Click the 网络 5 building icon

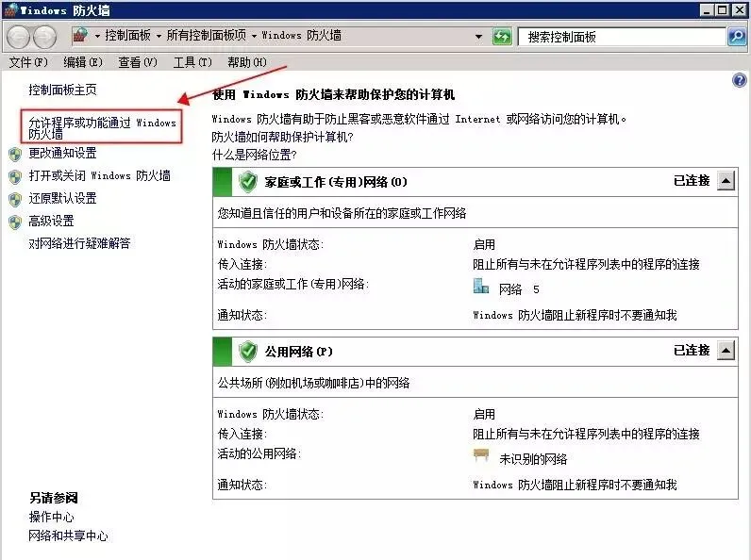481,286
